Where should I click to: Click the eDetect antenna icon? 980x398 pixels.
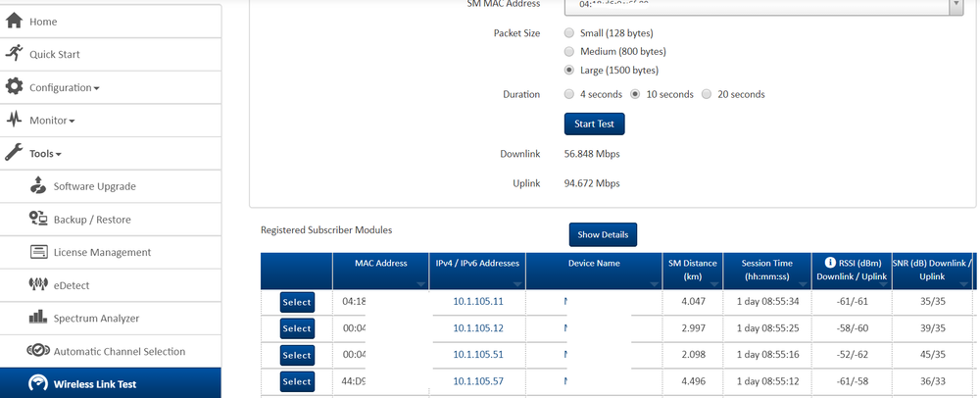coord(38,285)
